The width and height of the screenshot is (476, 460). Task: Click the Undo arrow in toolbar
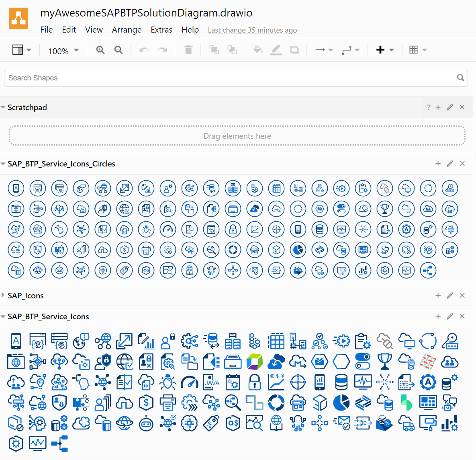pos(144,50)
